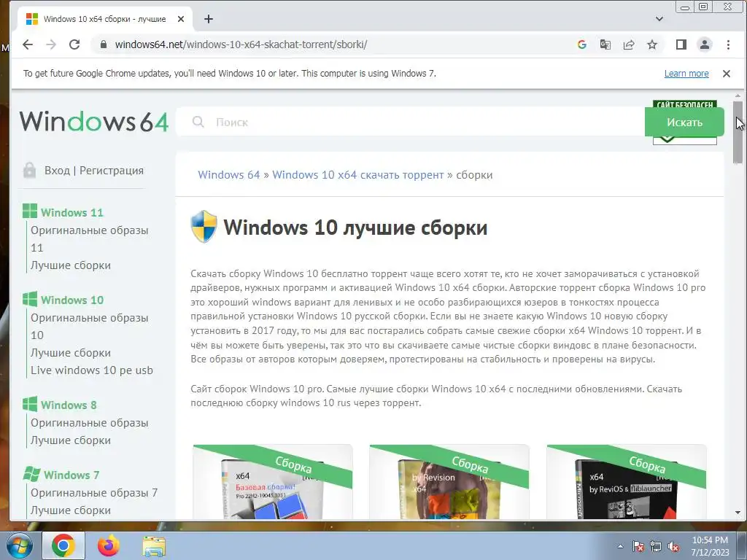Select the Windows 10 x64 сборки tab
The width and height of the screenshot is (747, 560).
pyautogui.click(x=105, y=19)
